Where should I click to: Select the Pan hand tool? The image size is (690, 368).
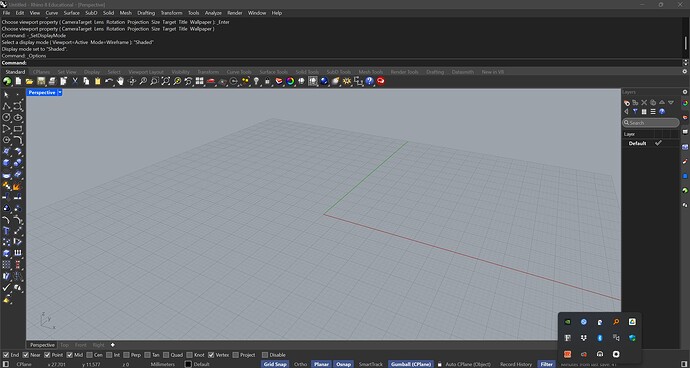(120, 81)
